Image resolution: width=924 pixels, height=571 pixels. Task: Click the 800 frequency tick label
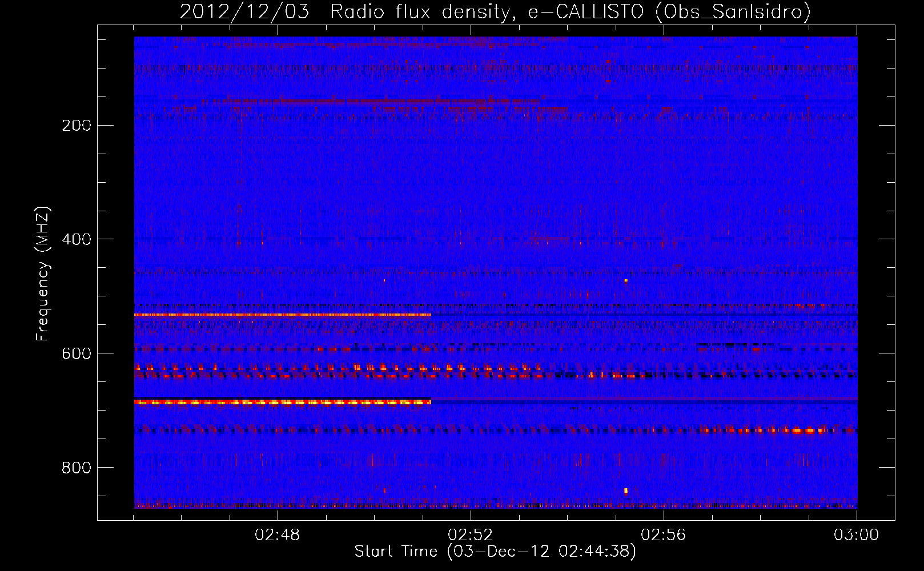[x=77, y=468]
